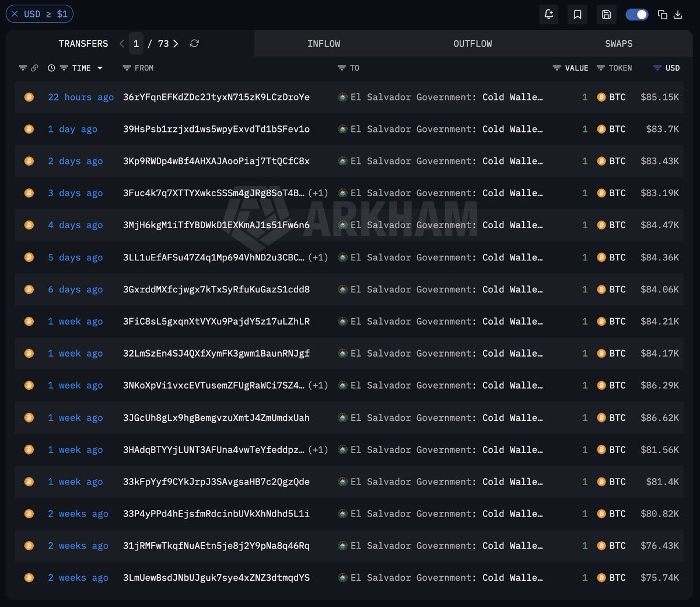Screen dimensions: 700x607
Task: Switch to the TRANSFERS tab
Action: [x=83, y=44]
